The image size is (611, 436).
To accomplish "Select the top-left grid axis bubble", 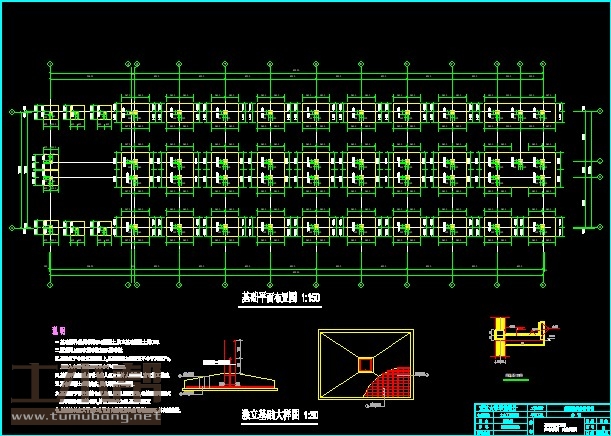I will tap(49, 64).
